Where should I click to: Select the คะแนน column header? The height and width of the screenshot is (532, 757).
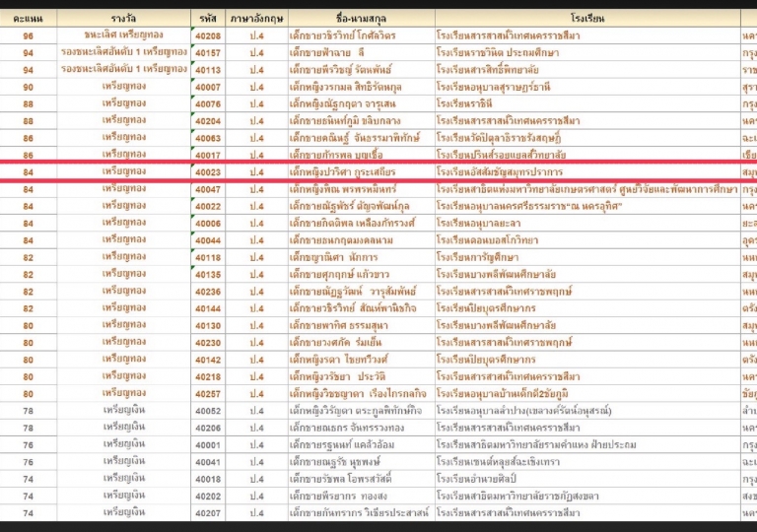[28, 19]
